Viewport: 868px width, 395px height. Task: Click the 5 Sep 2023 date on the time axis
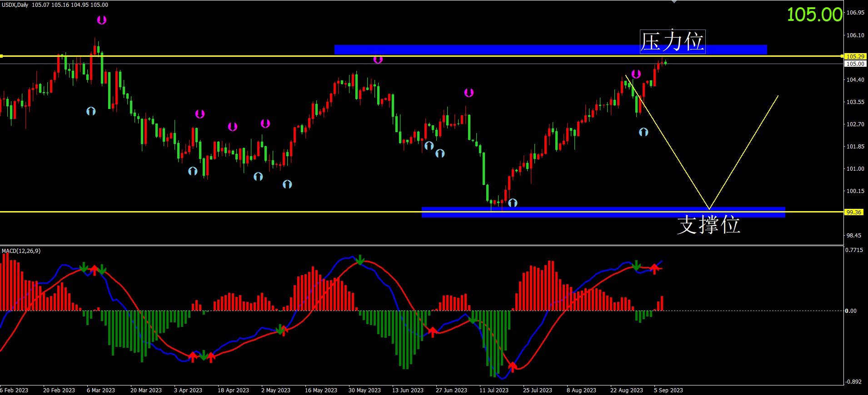[x=668, y=390]
